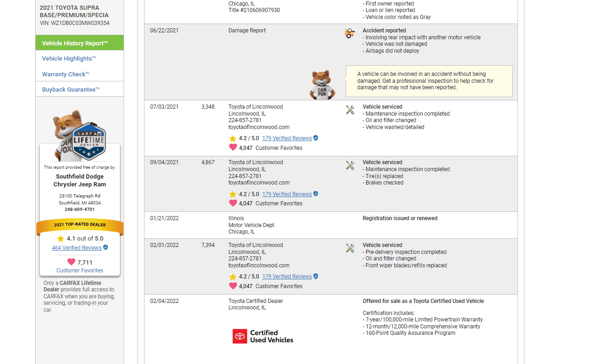Click Customer Favorites link under 7,711

pos(80,271)
